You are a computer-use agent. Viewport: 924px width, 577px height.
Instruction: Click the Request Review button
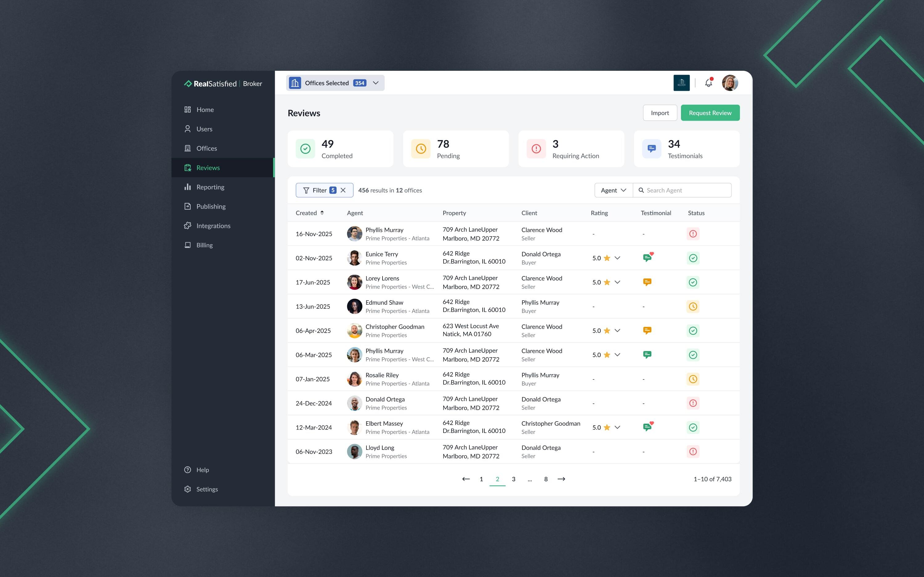pos(710,113)
